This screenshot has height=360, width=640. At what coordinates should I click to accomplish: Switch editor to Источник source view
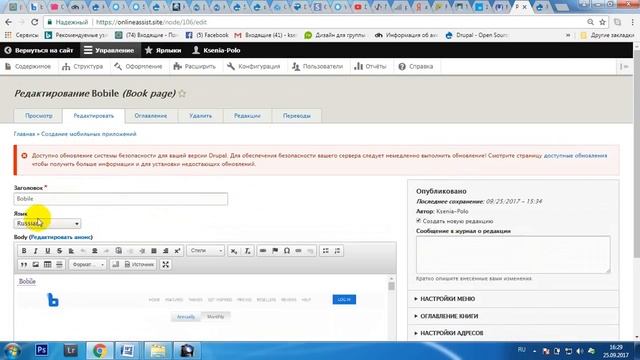tap(139, 264)
